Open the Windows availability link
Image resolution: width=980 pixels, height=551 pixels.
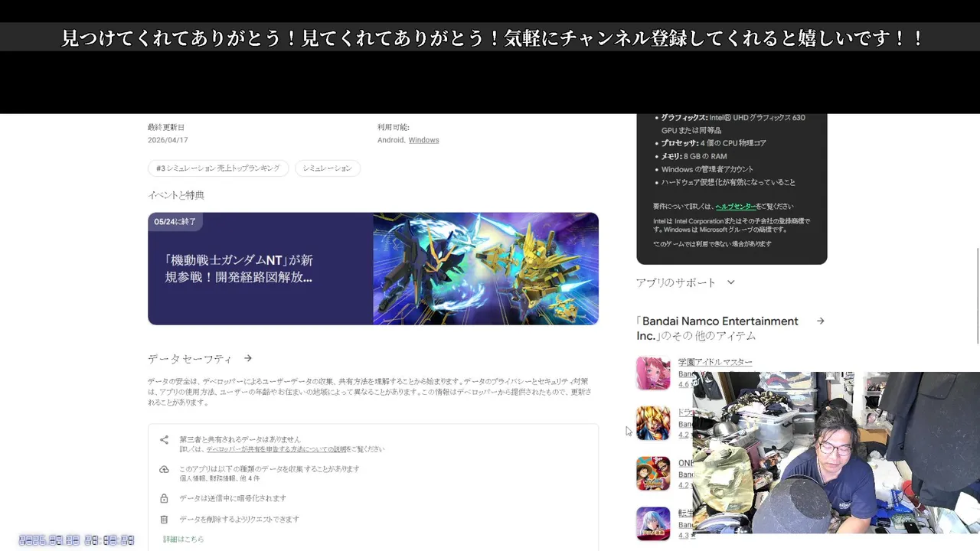tap(423, 140)
